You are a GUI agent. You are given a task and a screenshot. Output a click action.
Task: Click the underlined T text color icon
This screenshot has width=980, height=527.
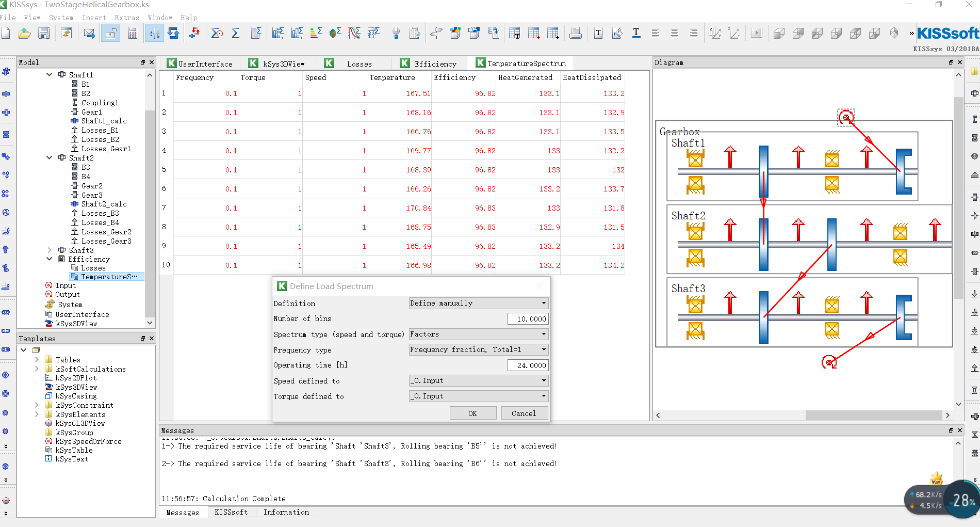coord(636,34)
